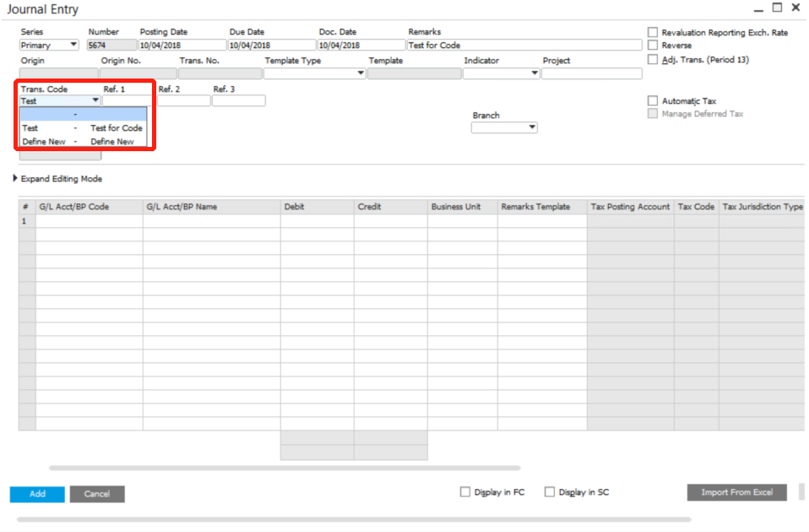The height and width of the screenshot is (532, 809).
Task: Click the Import From Excel button
Action: coord(737,492)
